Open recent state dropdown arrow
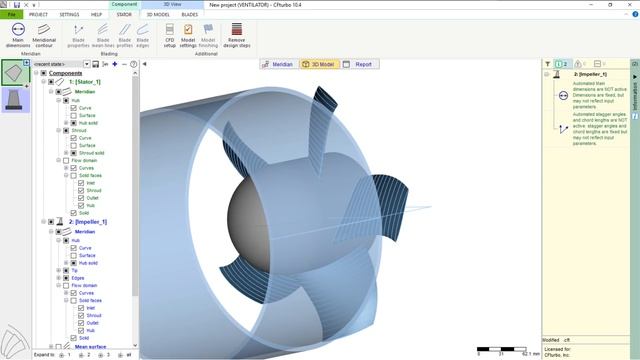Viewport: 640px width, 360px height. [x=87, y=64]
